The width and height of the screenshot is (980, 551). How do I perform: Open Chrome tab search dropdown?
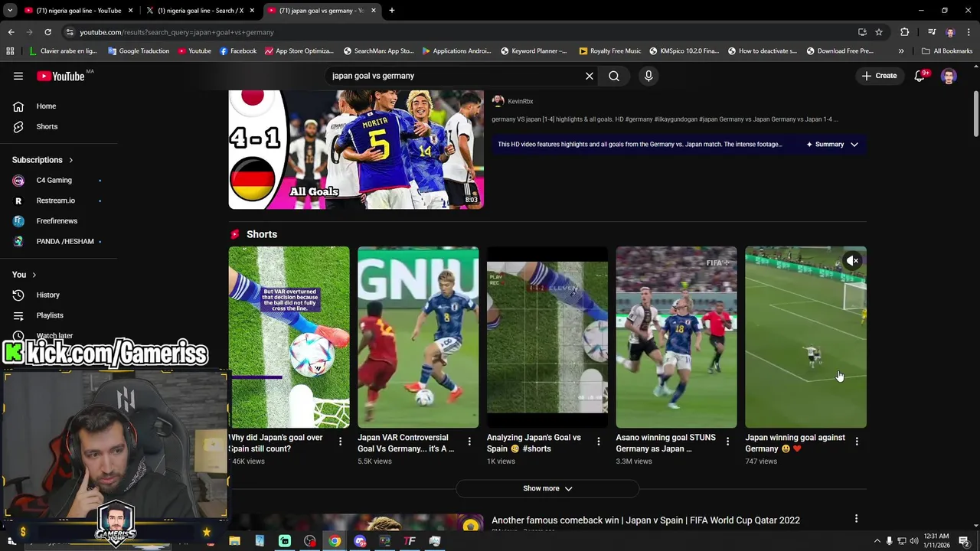pos(10,11)
